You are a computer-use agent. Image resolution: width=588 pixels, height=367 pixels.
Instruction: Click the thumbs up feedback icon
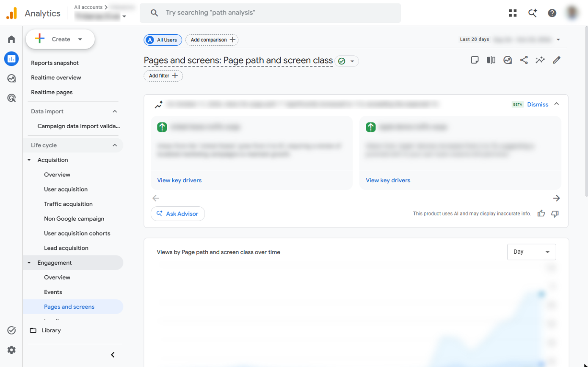(x=541, y=214)
